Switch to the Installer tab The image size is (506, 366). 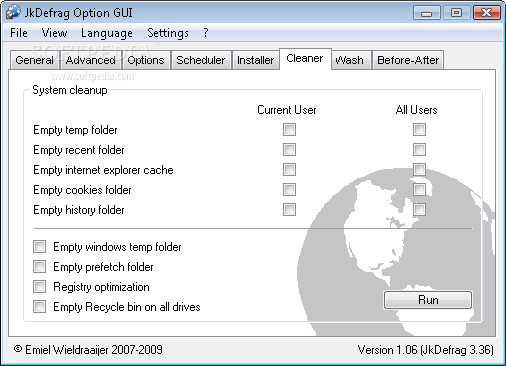pos(255,60)
